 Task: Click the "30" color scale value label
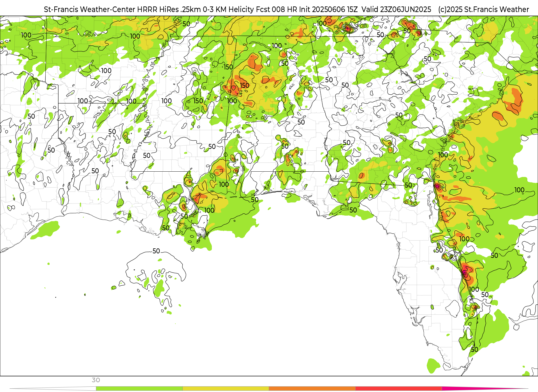coord(96,380)
